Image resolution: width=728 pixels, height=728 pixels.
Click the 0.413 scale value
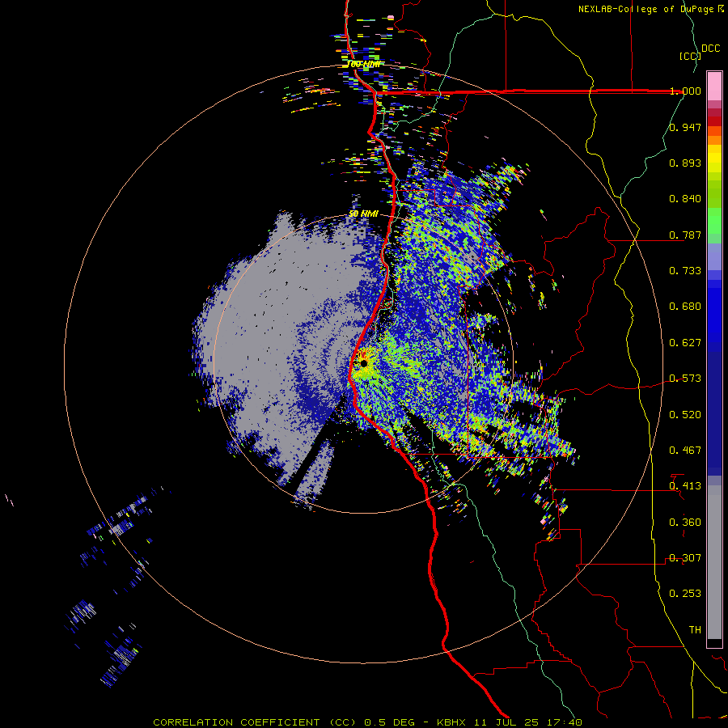pyautogui.click(x=685, y=486)
